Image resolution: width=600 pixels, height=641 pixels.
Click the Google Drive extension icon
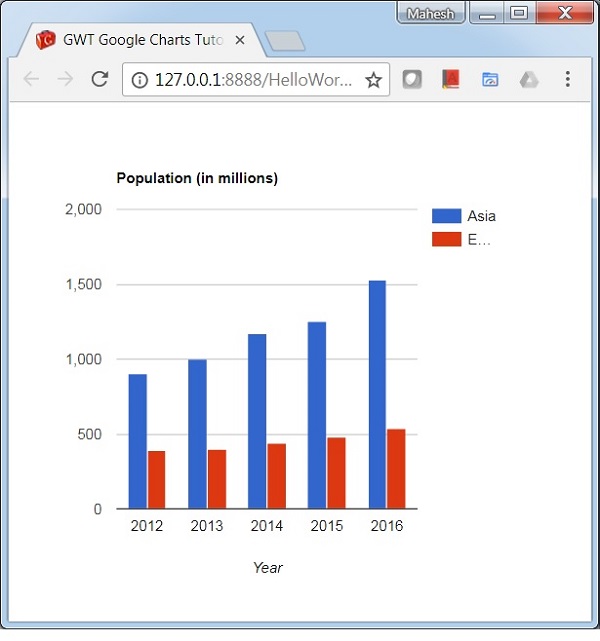529,80
